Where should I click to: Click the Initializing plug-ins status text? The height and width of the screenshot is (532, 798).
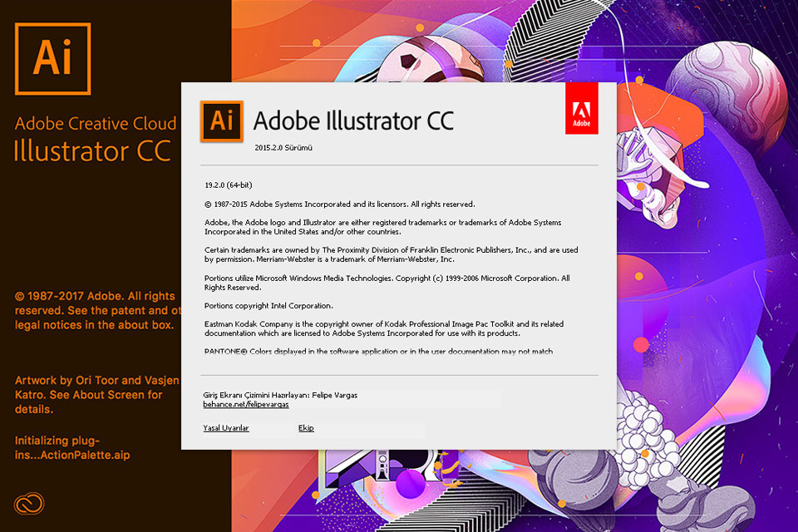click(72, 447)
